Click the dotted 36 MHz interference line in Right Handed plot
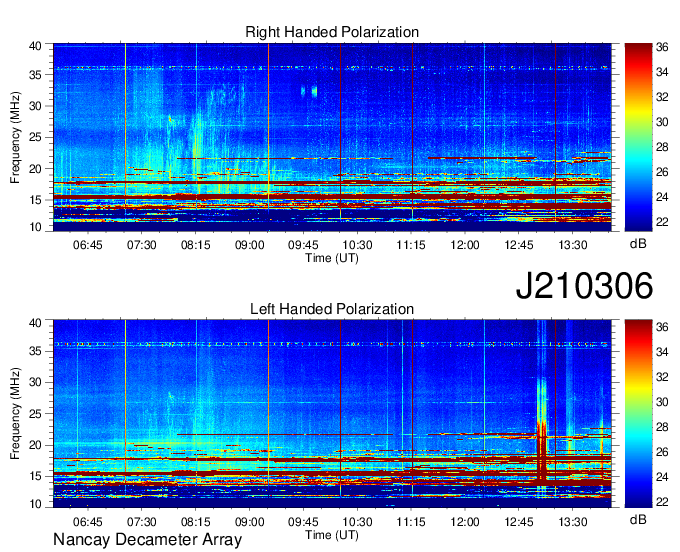The height and width of the screenshot is (552, 680). tap(332, 68)
